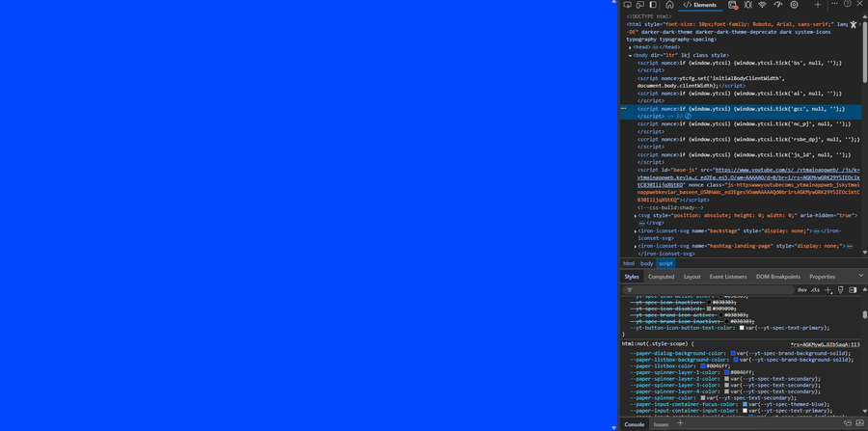Collapse the drawer panel icon
The width and height of the screenshot is (868, 431).
coord(859,423)
